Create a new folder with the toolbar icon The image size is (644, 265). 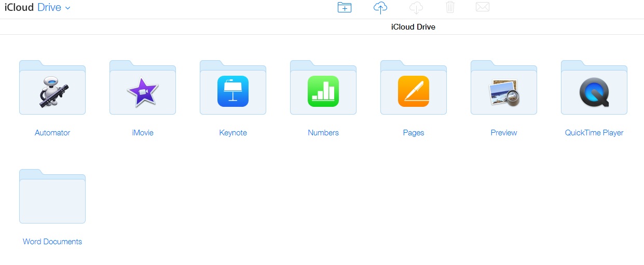tap(345, 7)
